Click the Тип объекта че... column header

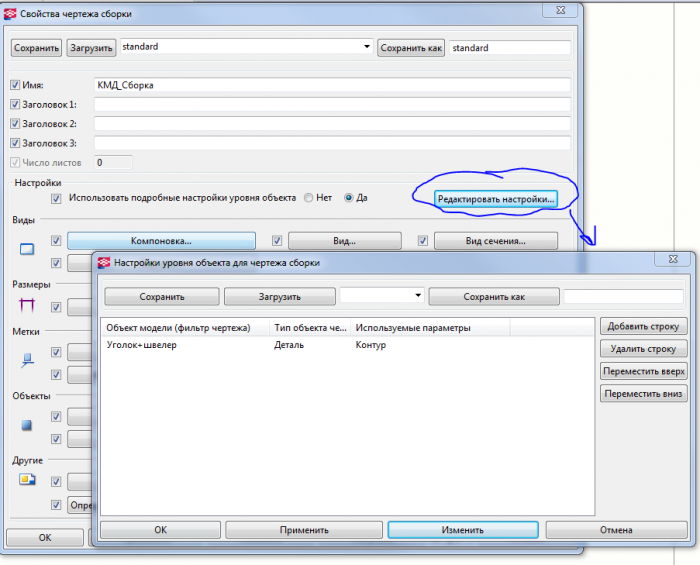pos(310,328)
